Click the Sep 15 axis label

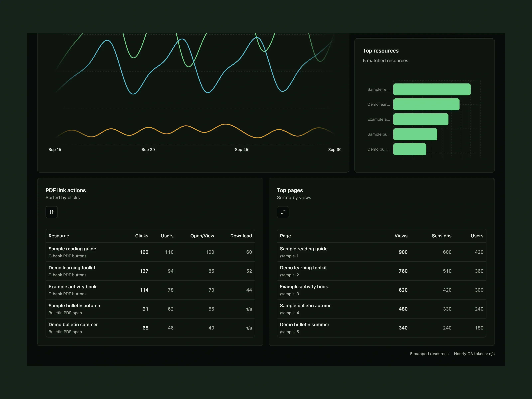(x=55, y=150)
